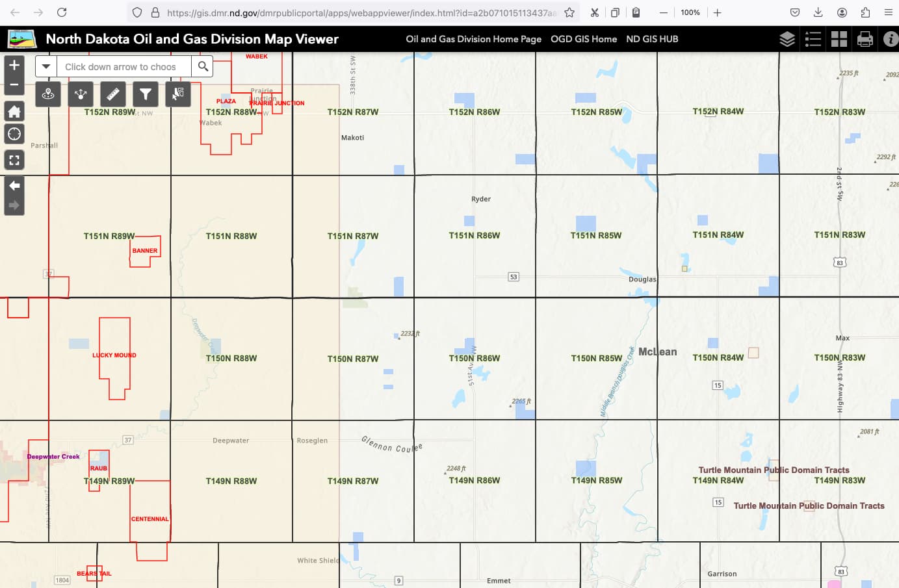
Task: Open the Firefox hamburger menu
Action: [x=889, y=12]
